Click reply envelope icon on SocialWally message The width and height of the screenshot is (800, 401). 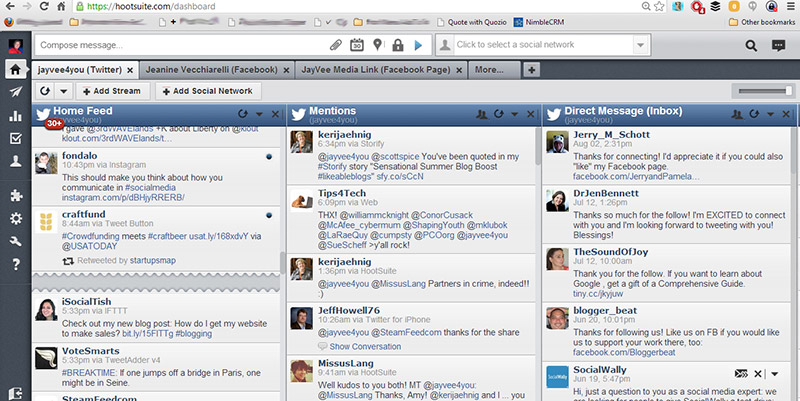pos(741,374)
